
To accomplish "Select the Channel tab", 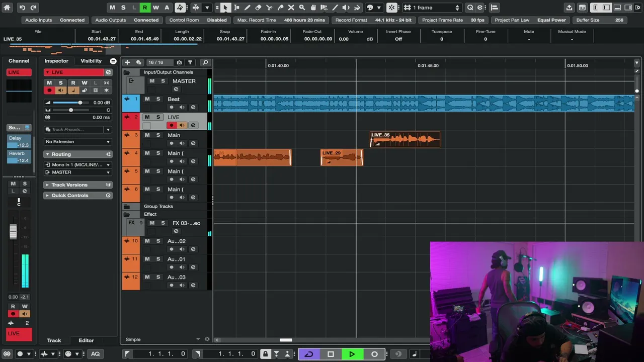I will point(19,61).
